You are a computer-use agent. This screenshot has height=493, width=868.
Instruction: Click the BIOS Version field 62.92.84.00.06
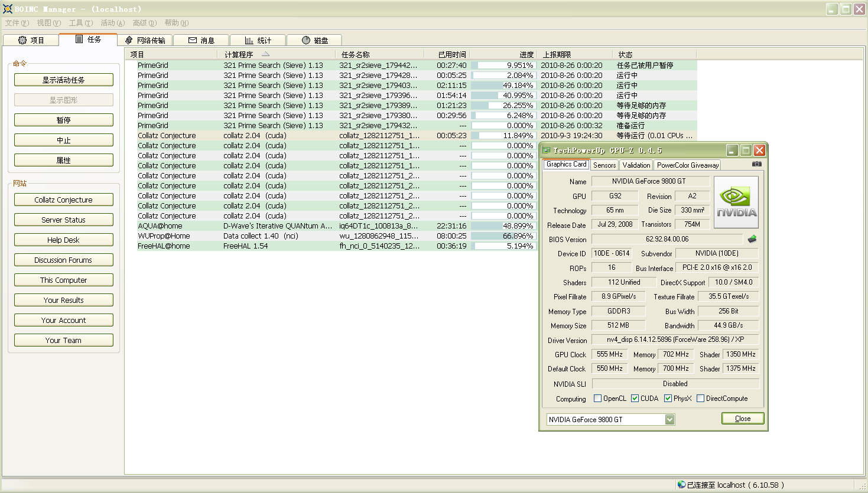point(667,239)
